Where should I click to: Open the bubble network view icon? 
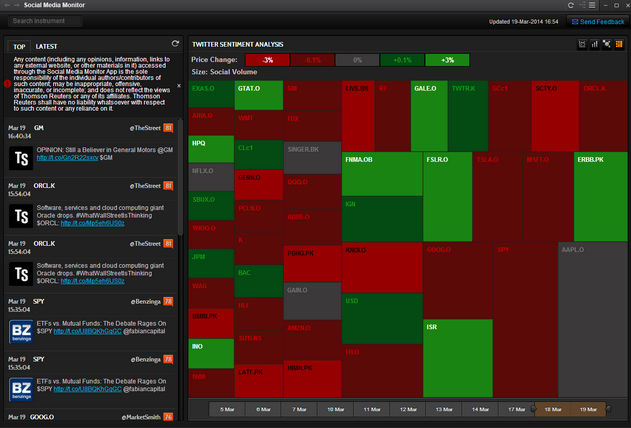[607, 44]
